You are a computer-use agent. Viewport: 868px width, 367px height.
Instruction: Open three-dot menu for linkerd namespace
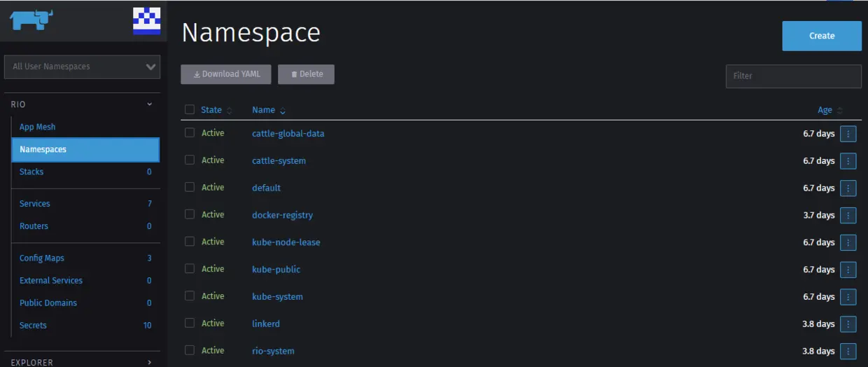coord(848,324)
